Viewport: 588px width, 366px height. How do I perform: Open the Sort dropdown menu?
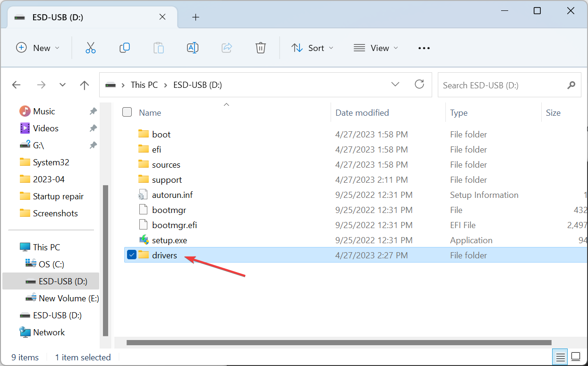coord(312,48)
